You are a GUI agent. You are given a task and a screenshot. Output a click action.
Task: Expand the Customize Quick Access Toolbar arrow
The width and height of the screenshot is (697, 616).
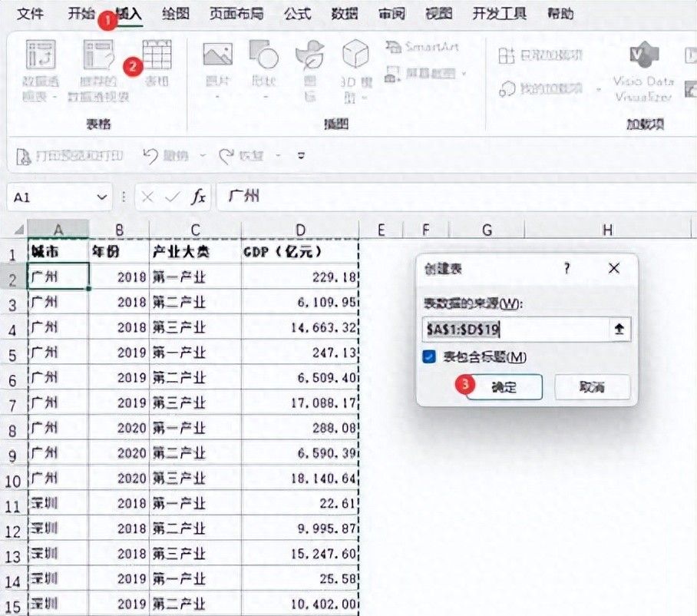(302, 156)
